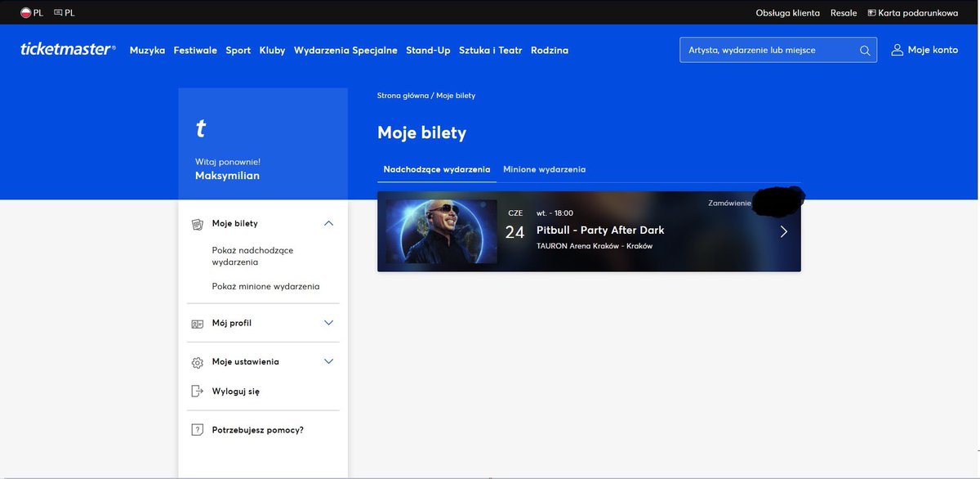Click Pitbull - Party After Dark title

(600, 230)
